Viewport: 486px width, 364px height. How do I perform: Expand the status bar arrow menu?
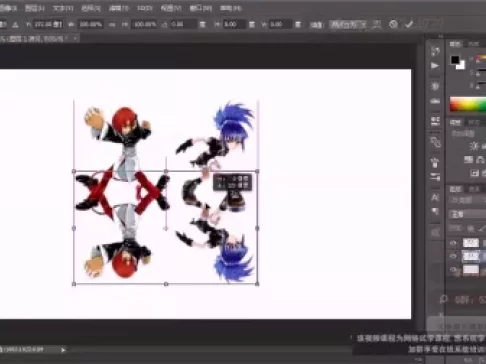63,350
